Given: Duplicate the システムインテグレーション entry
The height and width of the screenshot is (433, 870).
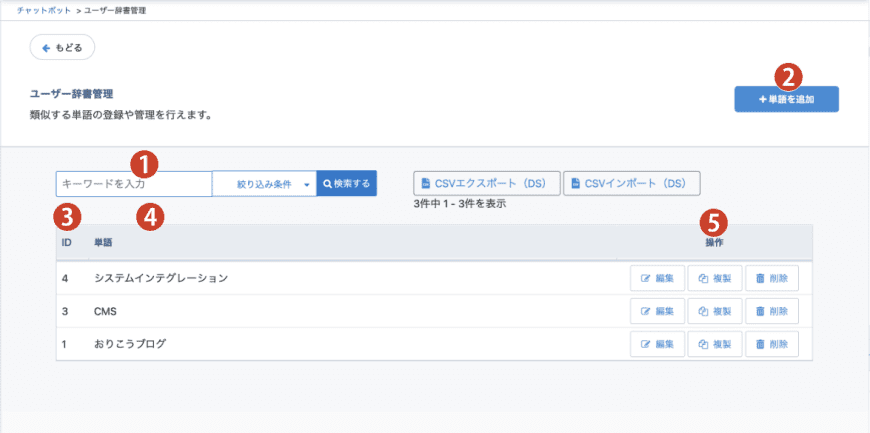Looking at the screenshot, I should [x=715, y=278].
